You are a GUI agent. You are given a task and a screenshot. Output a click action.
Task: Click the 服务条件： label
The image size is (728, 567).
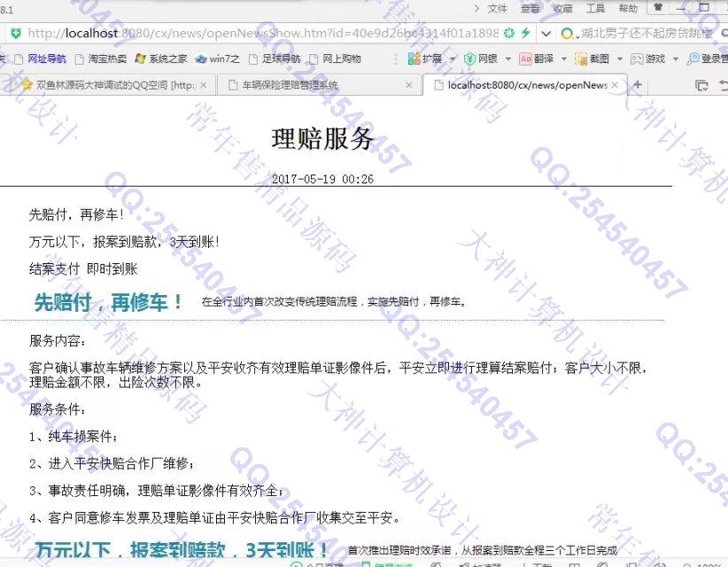[58, 409]
